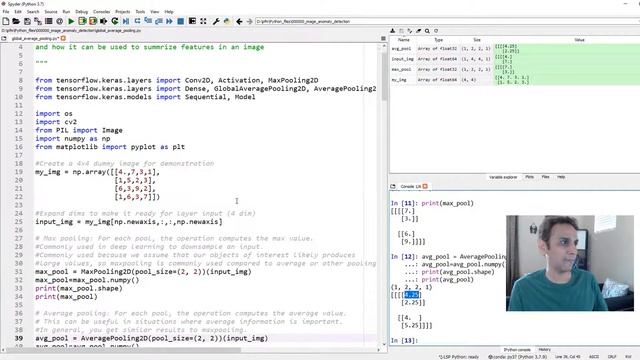Click debugger step-into icon
The height and width of the screenshot is (360, 640).
click(148, 21)
